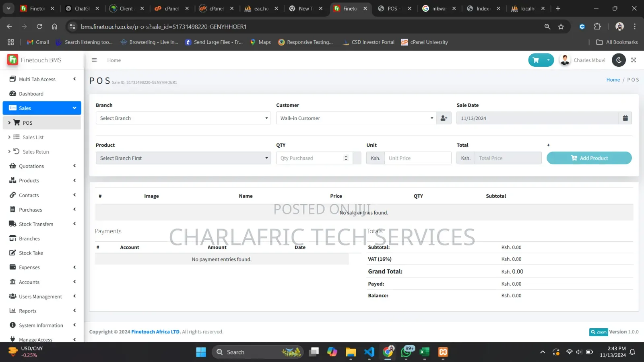
Task: Open Stock Take in sidebar
Action: (x=42, y=253)
